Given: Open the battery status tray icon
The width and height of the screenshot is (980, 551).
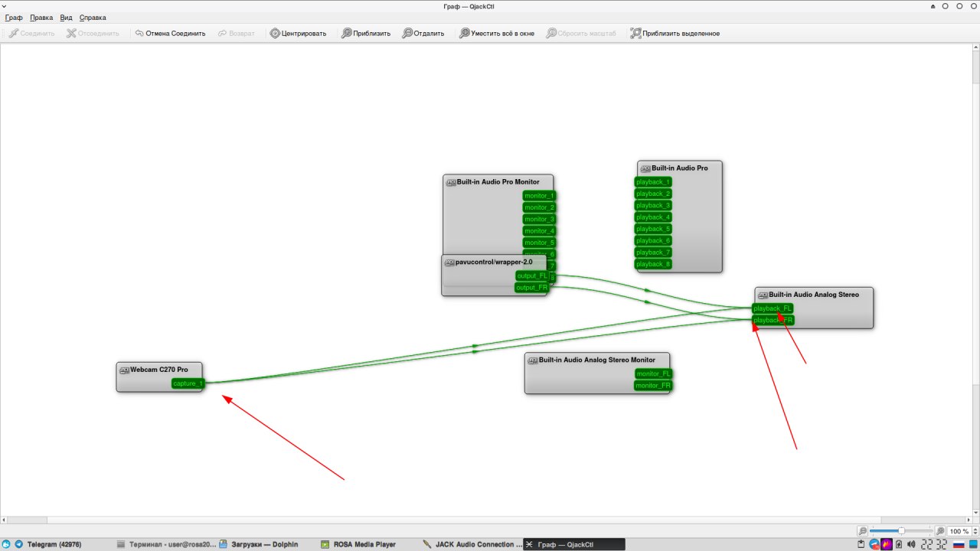Looking at the screenshot, I should click(899, 545).
